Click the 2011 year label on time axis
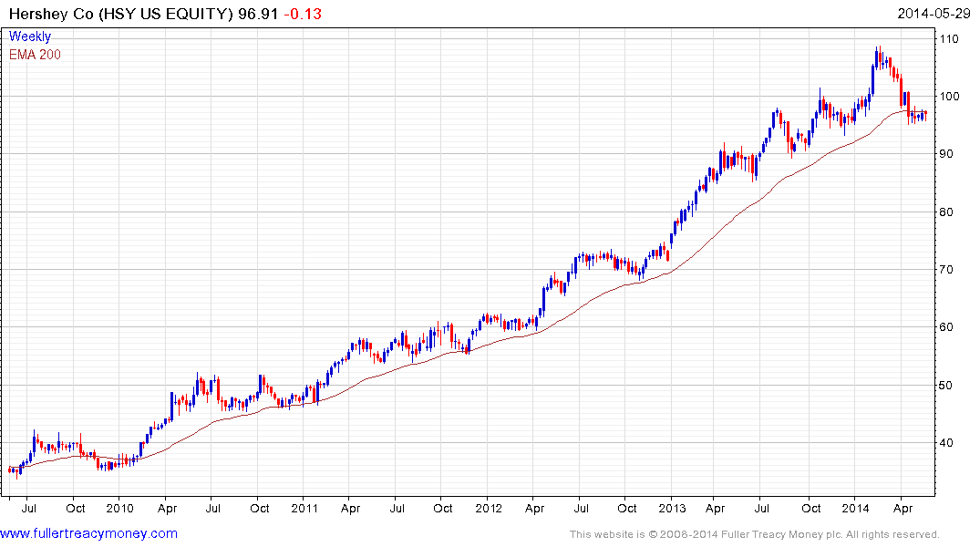Screen dimensions: 980x547 click(304, 508)
